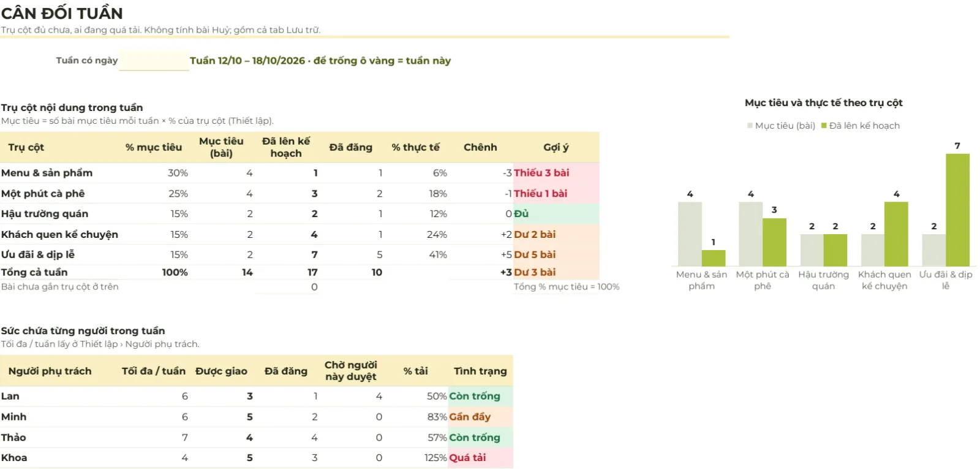The width and height of the screenshot is (980, 469).
Task: Select the "Tối đa / tuần" column header
Action: tap(154, 371)
